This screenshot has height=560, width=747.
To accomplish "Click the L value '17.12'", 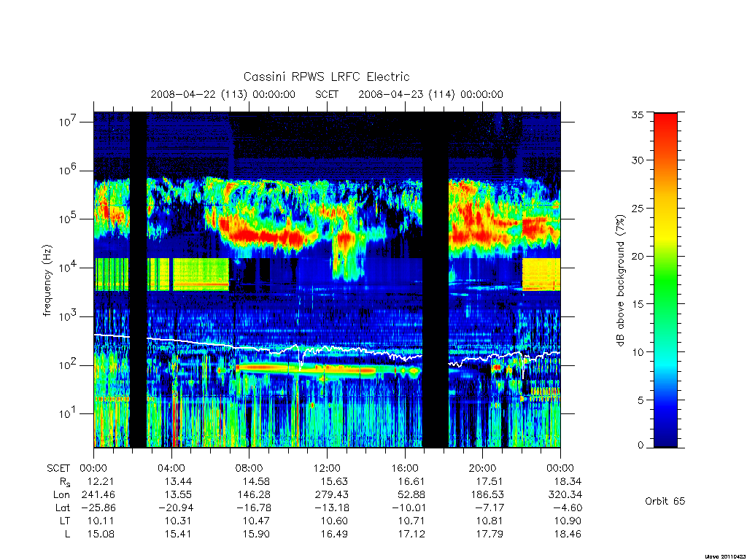I will pos(411,534).
